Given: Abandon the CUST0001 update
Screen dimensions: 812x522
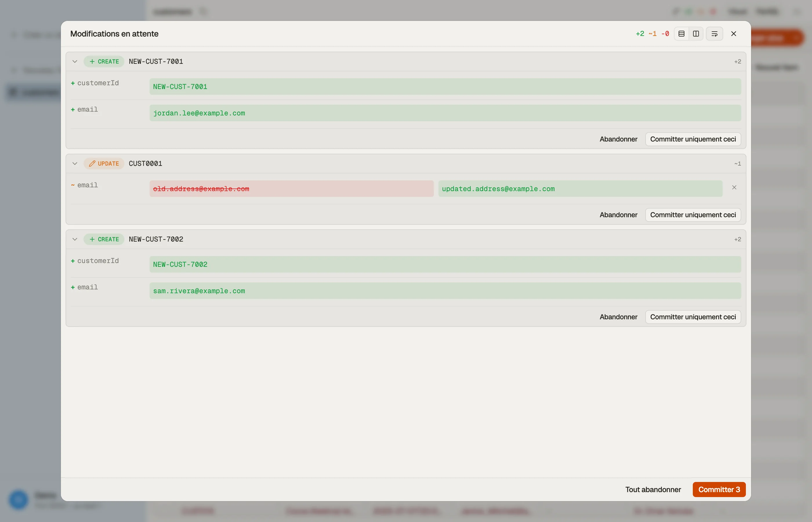Looking at the screenshot, I should pos(618,215).
